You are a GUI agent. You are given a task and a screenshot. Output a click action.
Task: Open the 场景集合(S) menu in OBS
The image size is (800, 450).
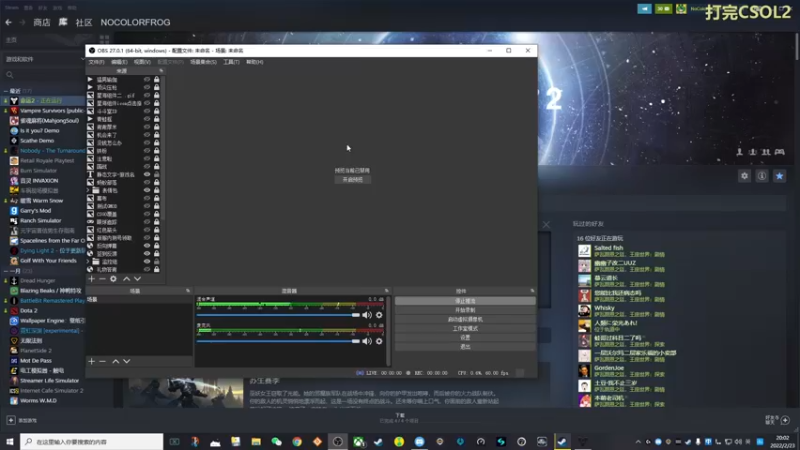[x=203, y=62]
